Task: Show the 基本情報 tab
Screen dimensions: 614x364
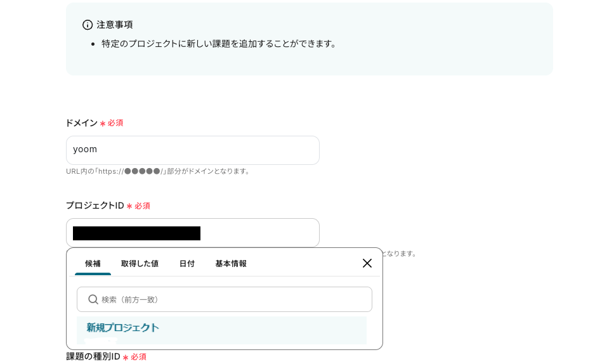Action: click(x=231, y=264)
